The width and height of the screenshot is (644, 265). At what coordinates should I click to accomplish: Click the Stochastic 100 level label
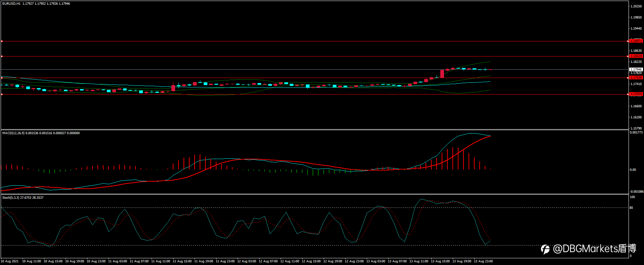pos(632,197)
